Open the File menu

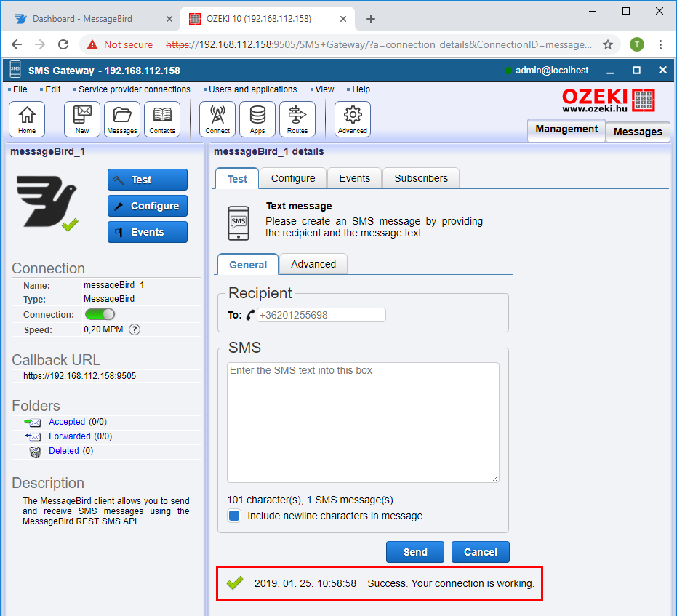tap(20, 89)
